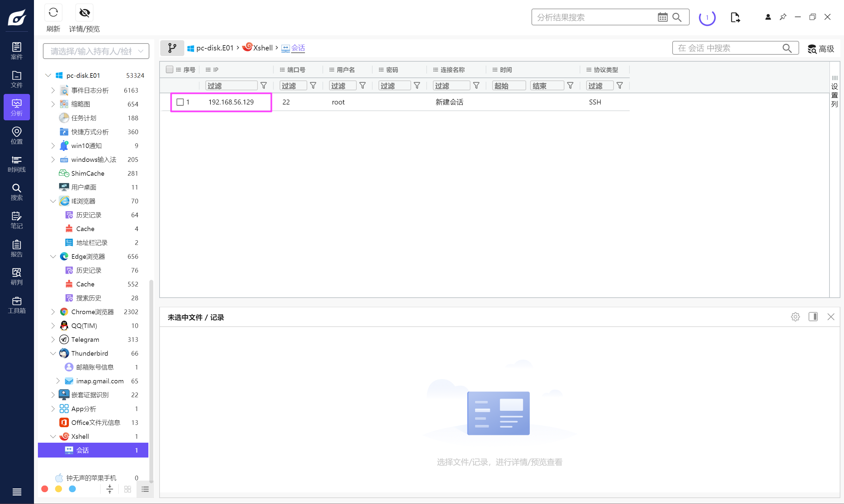Select the 邮箱账号信息 tree item
The width and height of the screenshot is (844, 504).
(95, 367)
